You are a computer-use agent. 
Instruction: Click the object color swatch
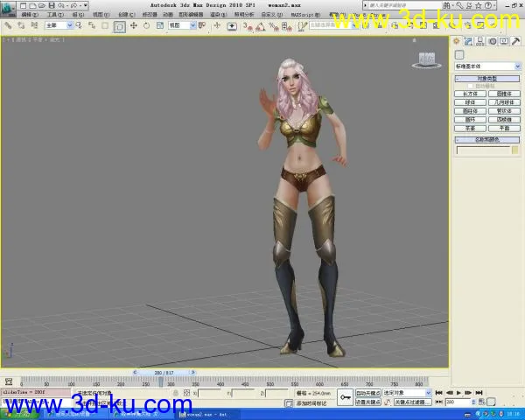click(515, 150)
